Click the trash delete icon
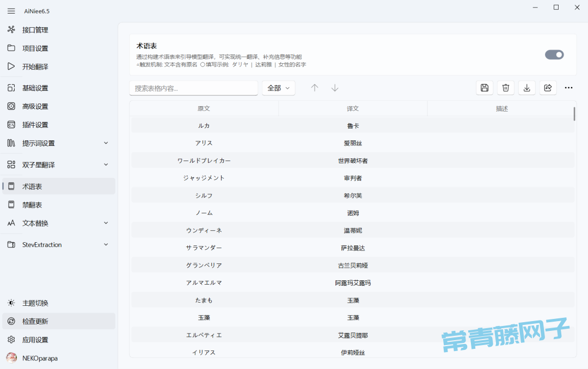 pos(506,88)
